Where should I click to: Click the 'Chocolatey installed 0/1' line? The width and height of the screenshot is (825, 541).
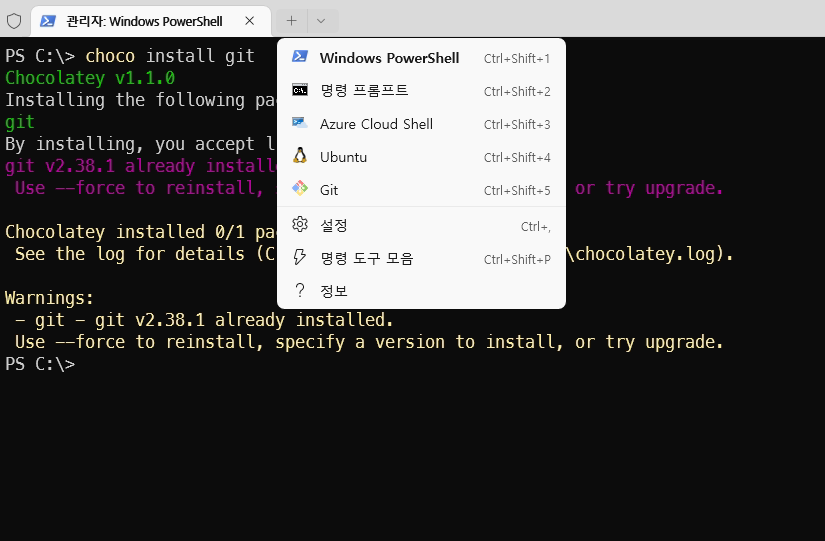[140, 232]
